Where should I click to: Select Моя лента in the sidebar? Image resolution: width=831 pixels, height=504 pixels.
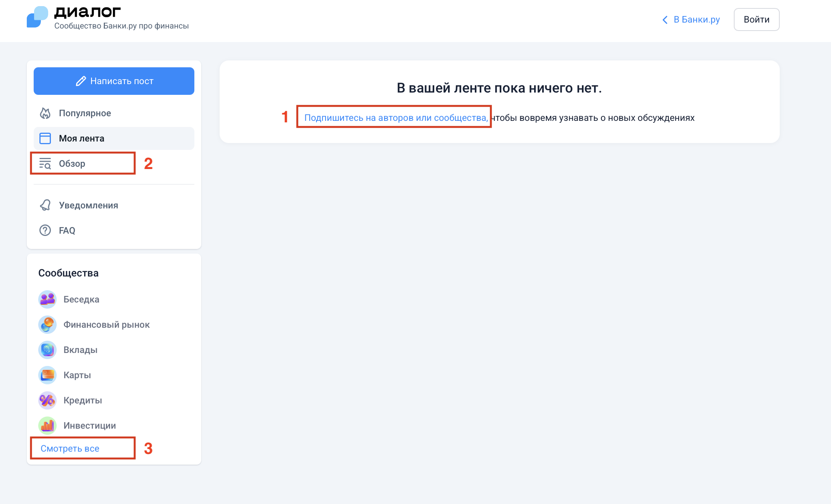coord(114,138)
